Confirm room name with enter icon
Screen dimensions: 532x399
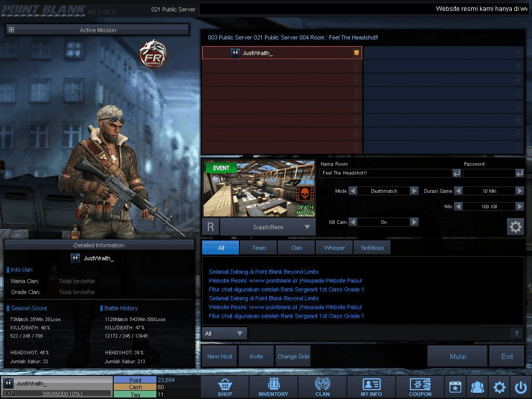[x=457, y=174]
